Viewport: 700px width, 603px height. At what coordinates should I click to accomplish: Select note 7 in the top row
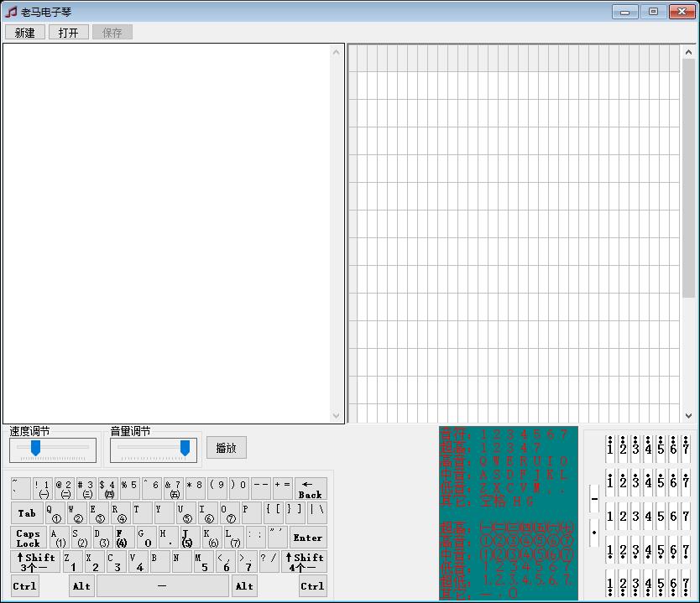[686, 449]
